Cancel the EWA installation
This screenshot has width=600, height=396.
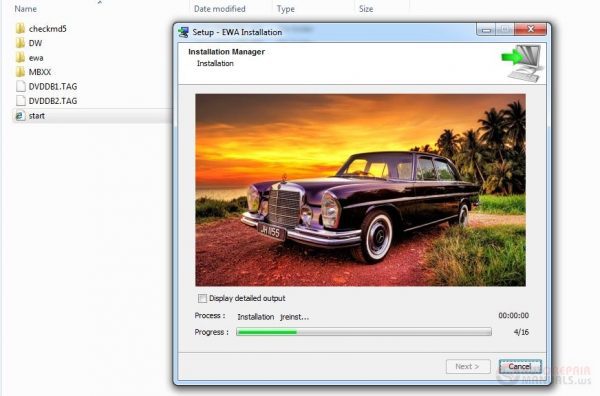pos(520,367)
